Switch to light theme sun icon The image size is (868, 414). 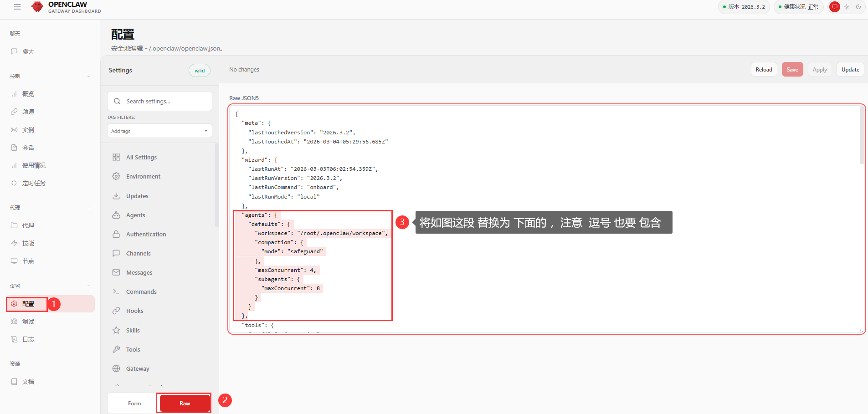(x=847, y=7)
